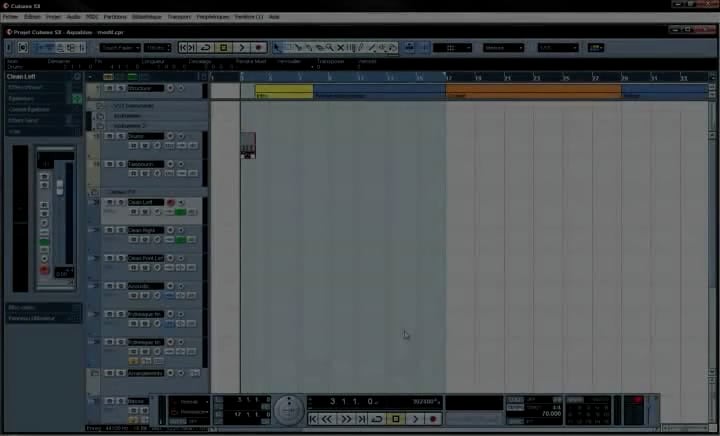This screenshot has height=436, width=720.
Task: Click Rewind in the Transport panel
Action: pyautogui.click(x=327, y=419)
